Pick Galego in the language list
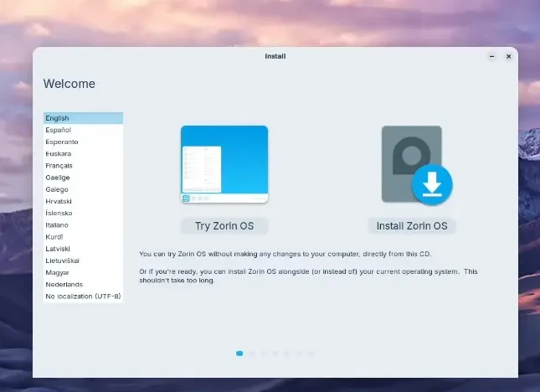The image size is (540, 392). pos(84,189)
